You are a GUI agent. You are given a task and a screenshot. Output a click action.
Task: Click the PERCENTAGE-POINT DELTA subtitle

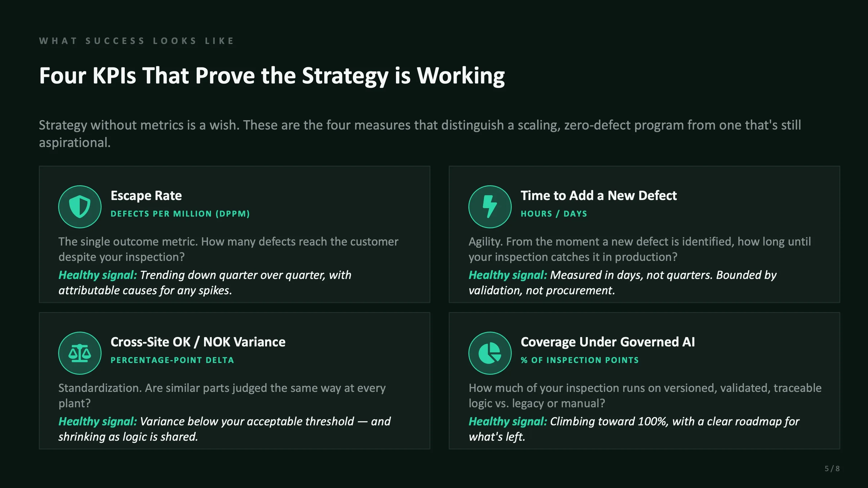tap(172, 360)
